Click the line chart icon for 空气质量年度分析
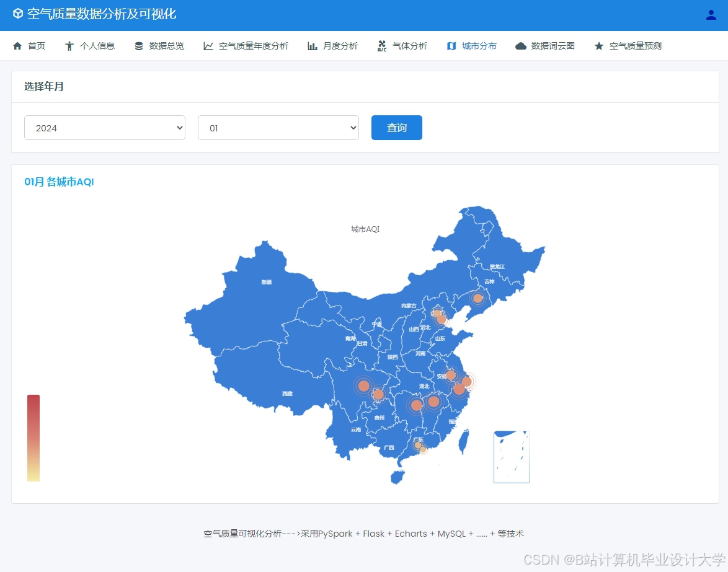728x572 pixels. [x=208, y=45]
